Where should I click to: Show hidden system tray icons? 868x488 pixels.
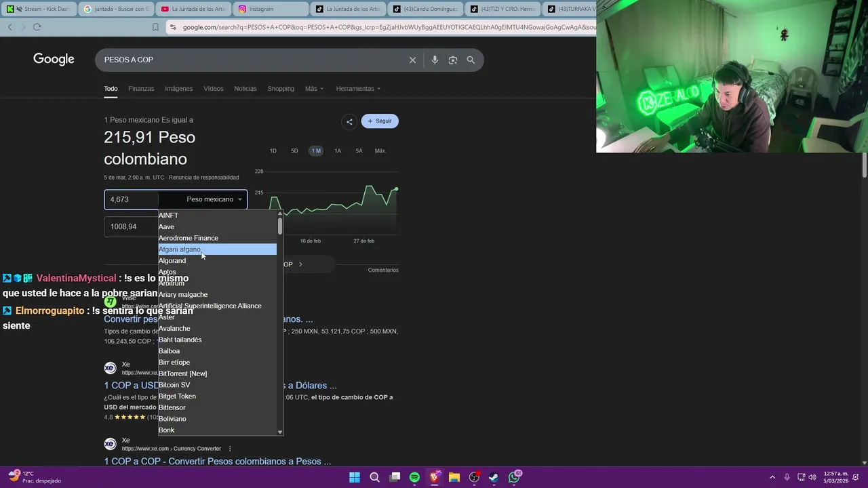pyautogui.click(x=772, y=477)
